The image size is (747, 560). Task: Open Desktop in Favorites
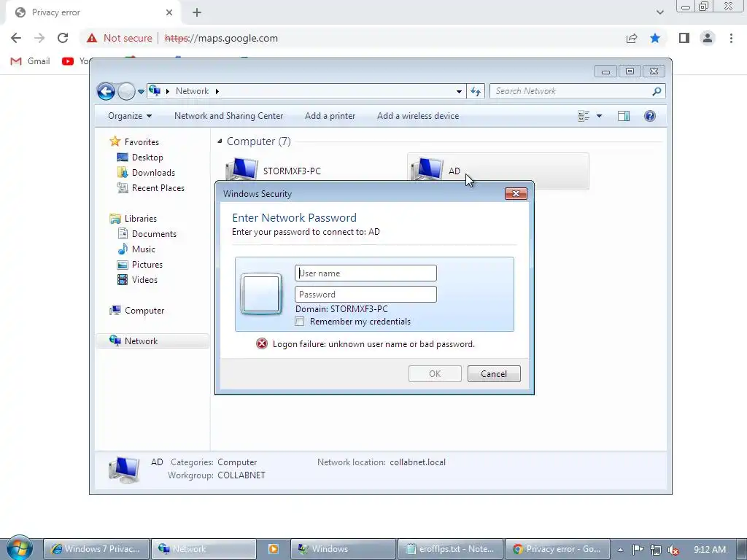coord(140,157)
